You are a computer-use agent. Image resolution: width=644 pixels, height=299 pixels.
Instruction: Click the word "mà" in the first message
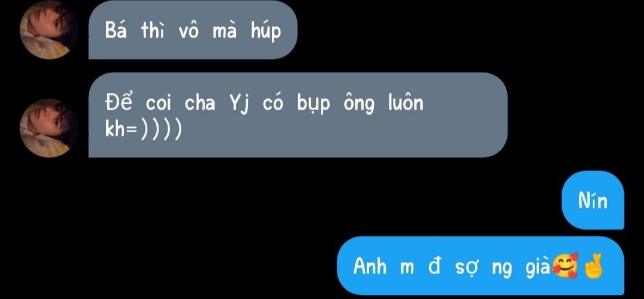tap(225, 30)
